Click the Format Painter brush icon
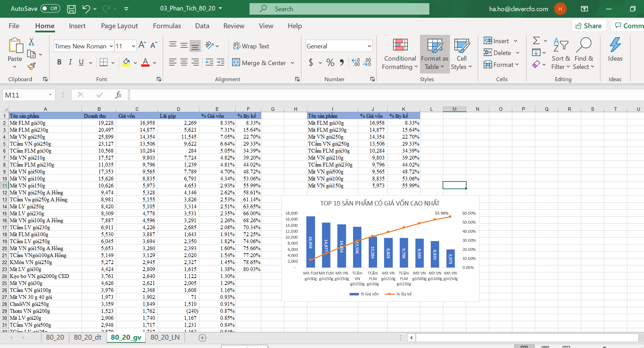 coord(32,66)
